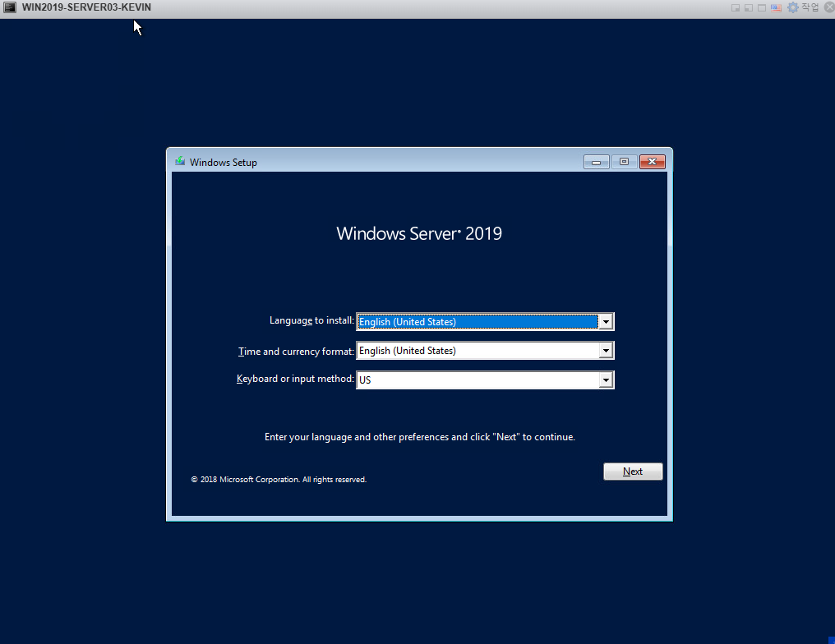Click the console icon beside WIN2019-SERVER03-KEVIN
The image size is (835, 644).
pos(10,7)
